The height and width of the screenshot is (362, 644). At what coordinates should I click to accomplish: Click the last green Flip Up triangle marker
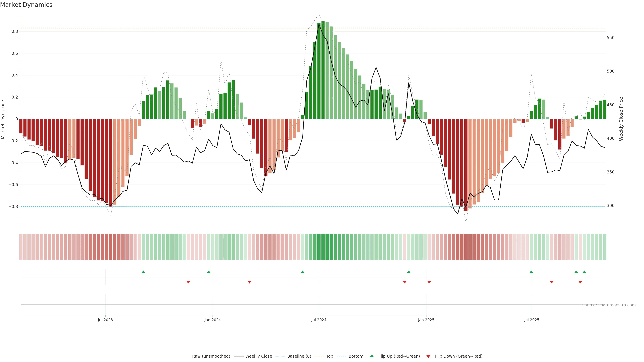click(584, 272)
